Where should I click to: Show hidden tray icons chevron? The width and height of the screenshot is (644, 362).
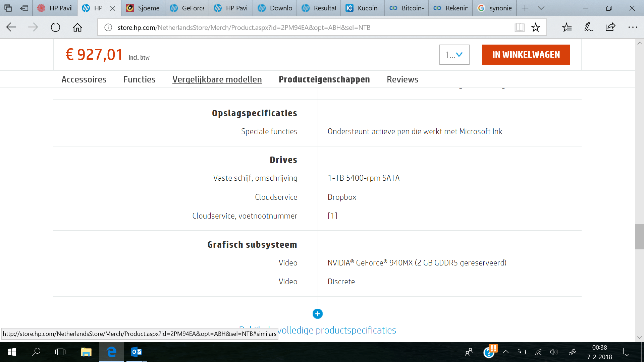coord(506,352)
